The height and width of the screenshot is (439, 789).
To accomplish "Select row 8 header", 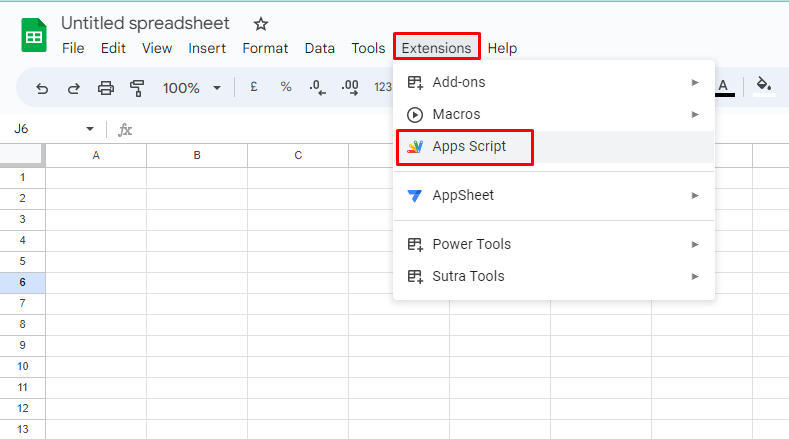I will pos(22,324).
